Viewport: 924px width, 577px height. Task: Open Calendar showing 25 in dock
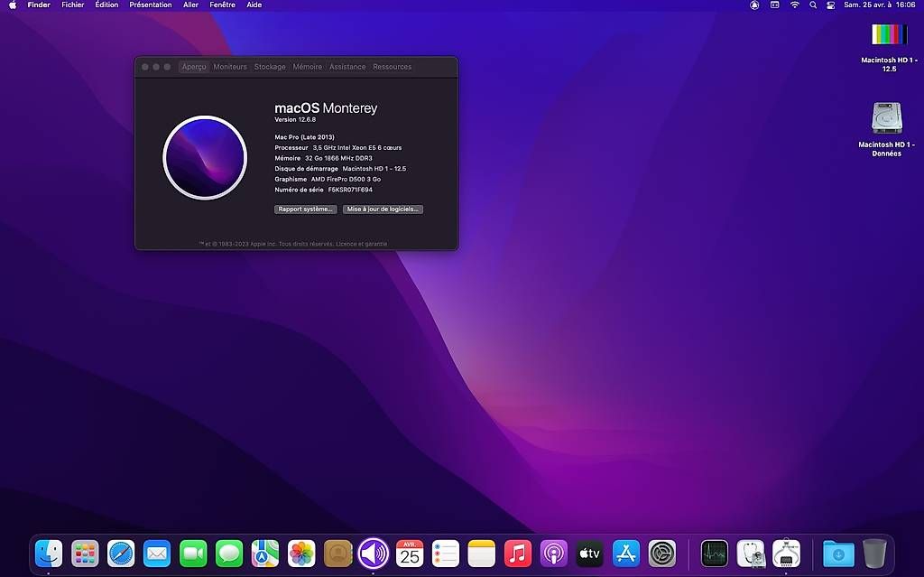pos(410,554)
